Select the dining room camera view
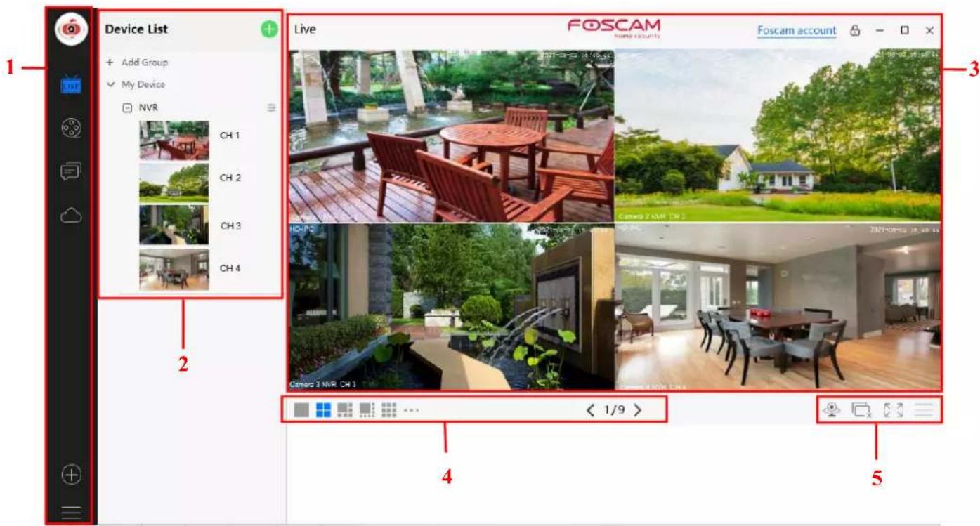 (x=778, y=306)
